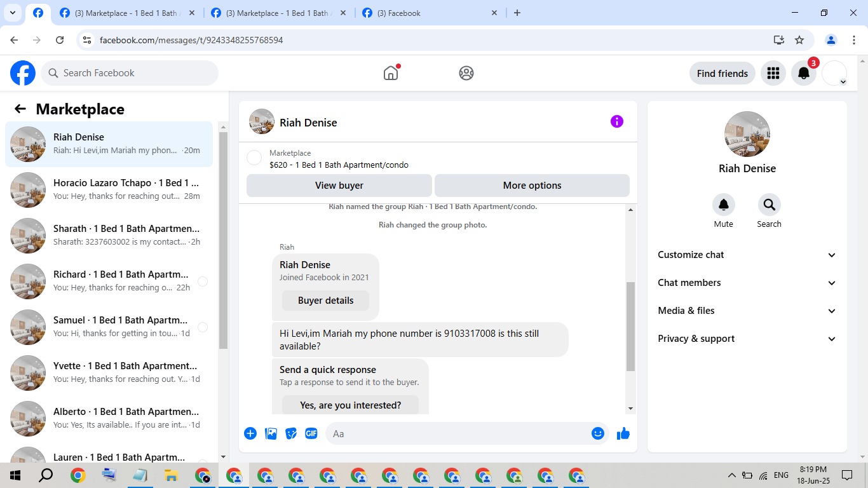Open the account profile menu avatar
868x488 pixels.
(834, 73)
